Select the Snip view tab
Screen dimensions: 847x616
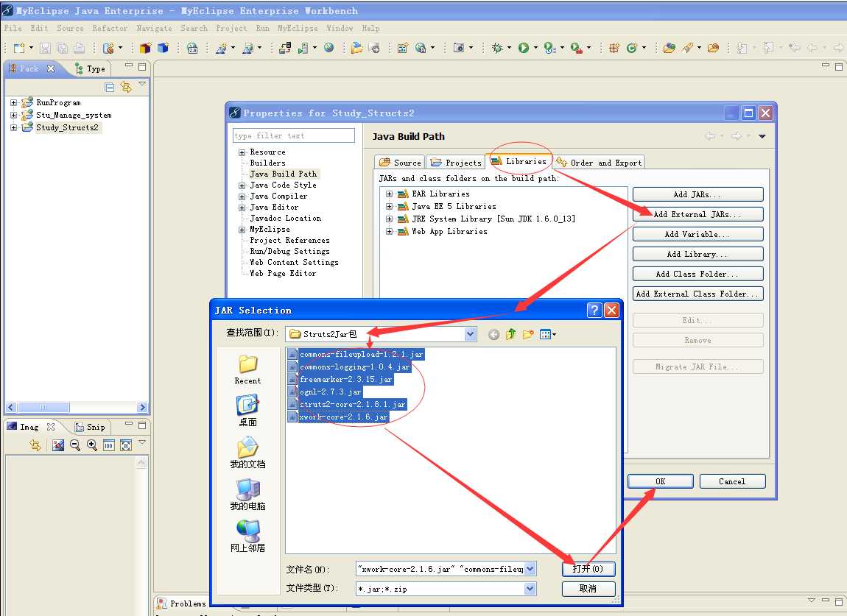click(x=90, y=427)
